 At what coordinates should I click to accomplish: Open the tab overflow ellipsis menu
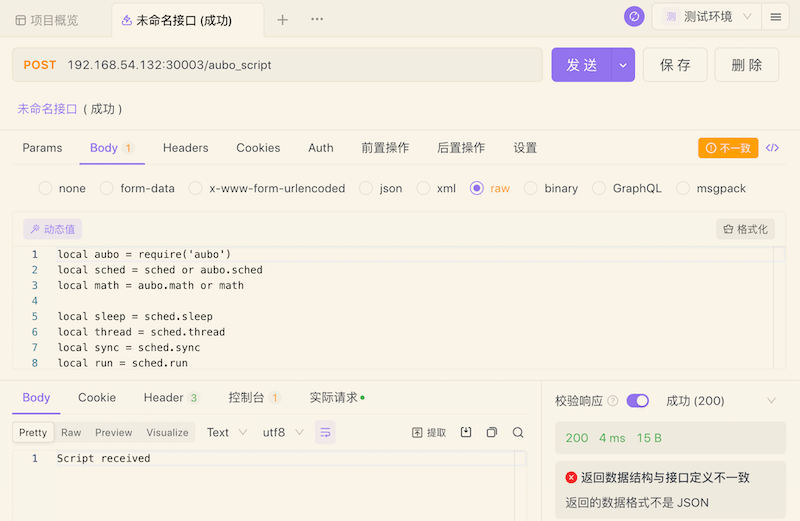(x=317, y=19)
